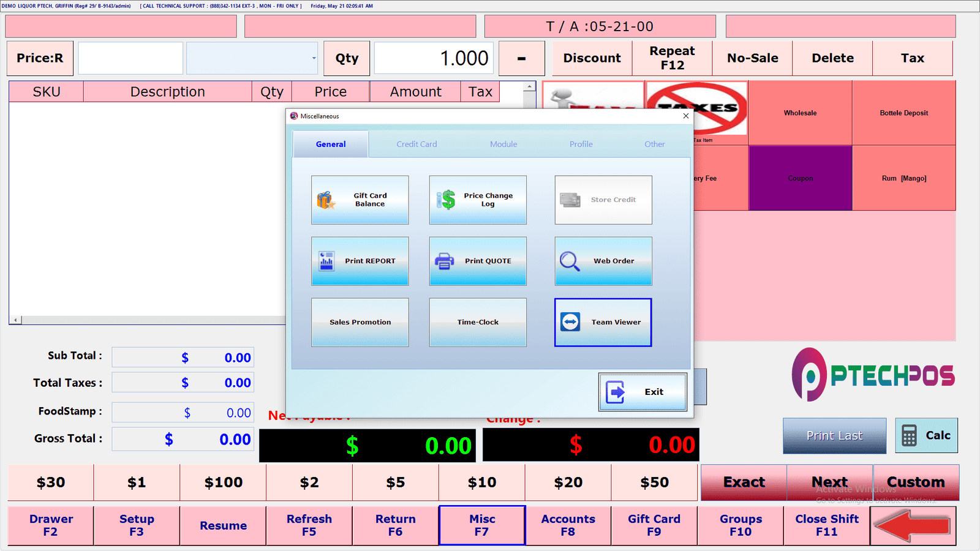
Task: Open Web Order search
Action: pos(603,261)
